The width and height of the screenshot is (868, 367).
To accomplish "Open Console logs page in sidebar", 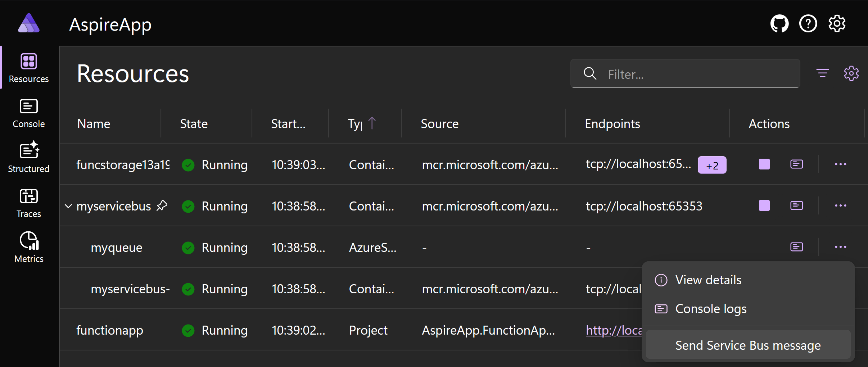I will tap(29, 113).
